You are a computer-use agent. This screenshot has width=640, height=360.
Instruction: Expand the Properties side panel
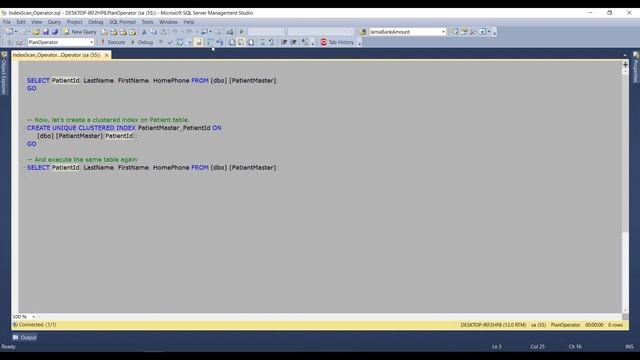(636, 67)
